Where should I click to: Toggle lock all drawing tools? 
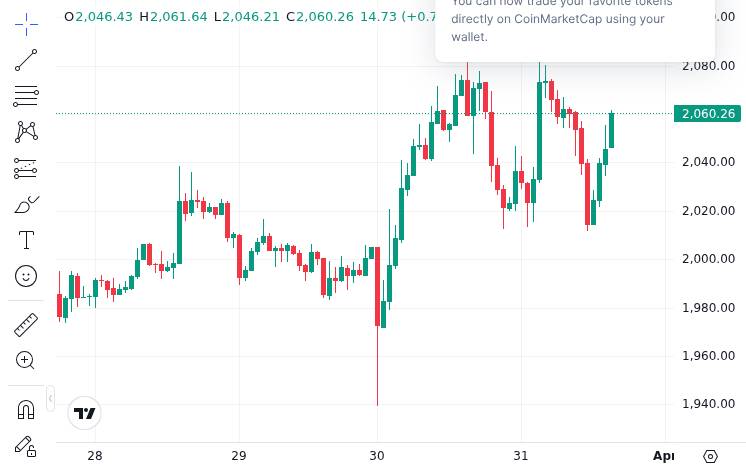(26, 446)
